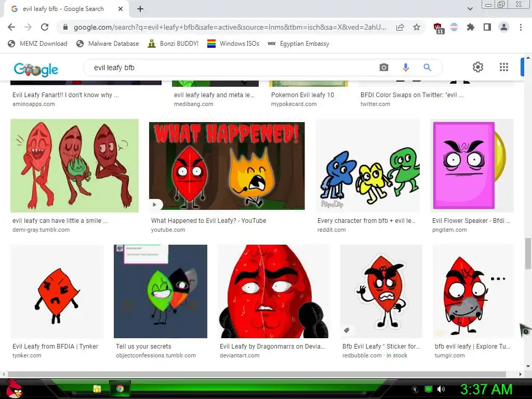Viewport: 532px width, 399px height.
Task: Open Chrome three-dot menu
Action: (x=521, y=27)
